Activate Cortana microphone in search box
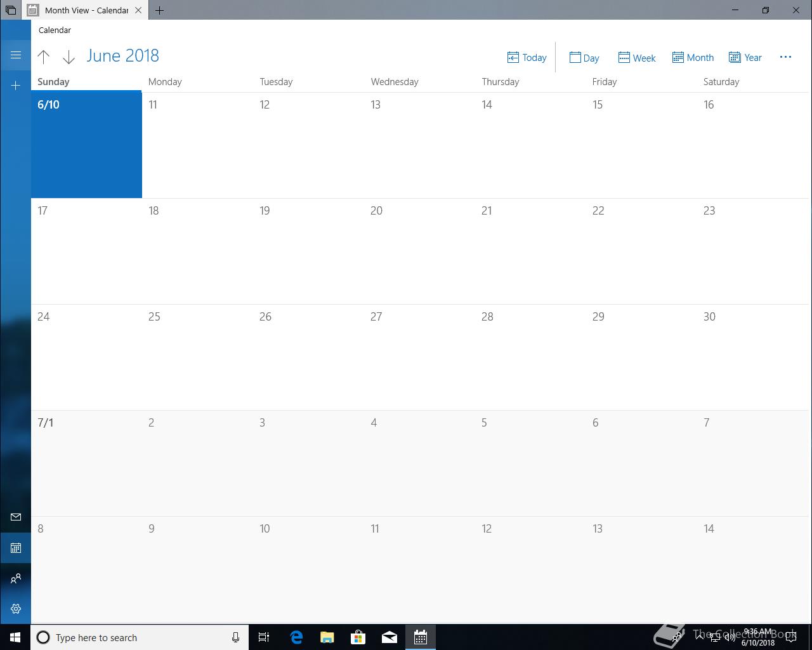Viewport: 812px width, 650px height. coord(235,637)
